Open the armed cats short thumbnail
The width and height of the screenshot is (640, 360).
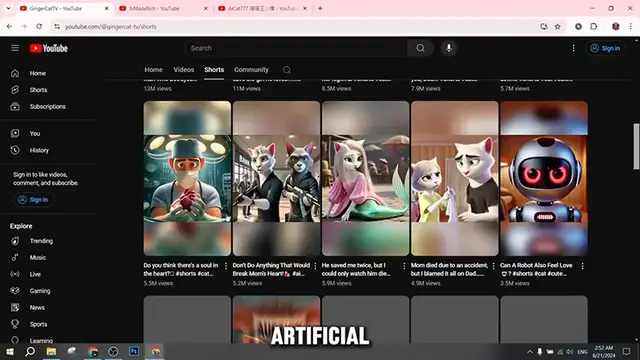(276, 178)
